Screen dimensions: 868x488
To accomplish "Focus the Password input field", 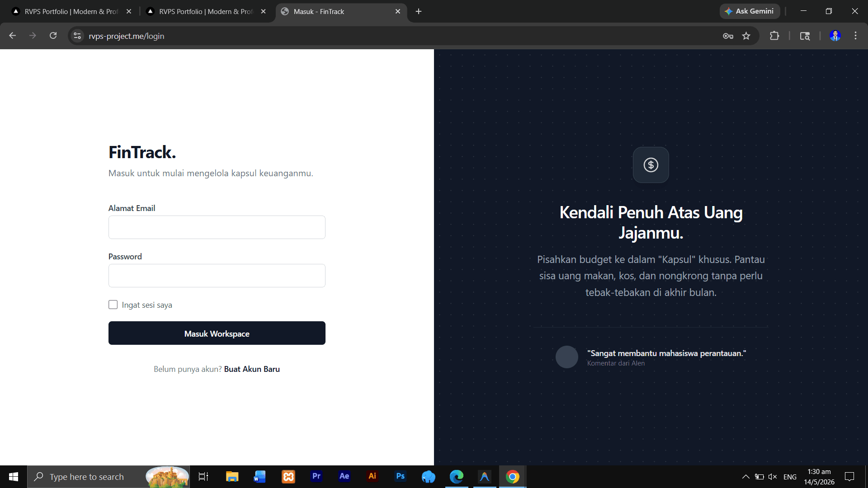I will 217,276.
